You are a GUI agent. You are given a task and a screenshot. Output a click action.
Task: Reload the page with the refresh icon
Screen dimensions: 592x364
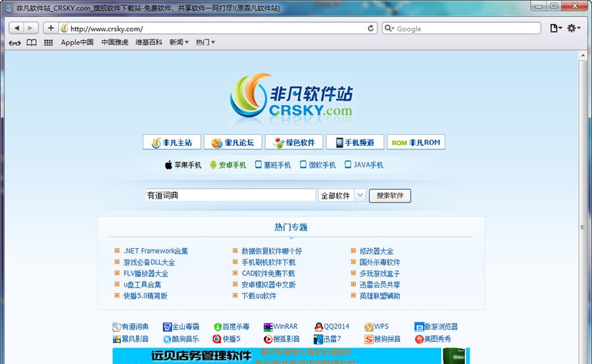coord(371,28)
